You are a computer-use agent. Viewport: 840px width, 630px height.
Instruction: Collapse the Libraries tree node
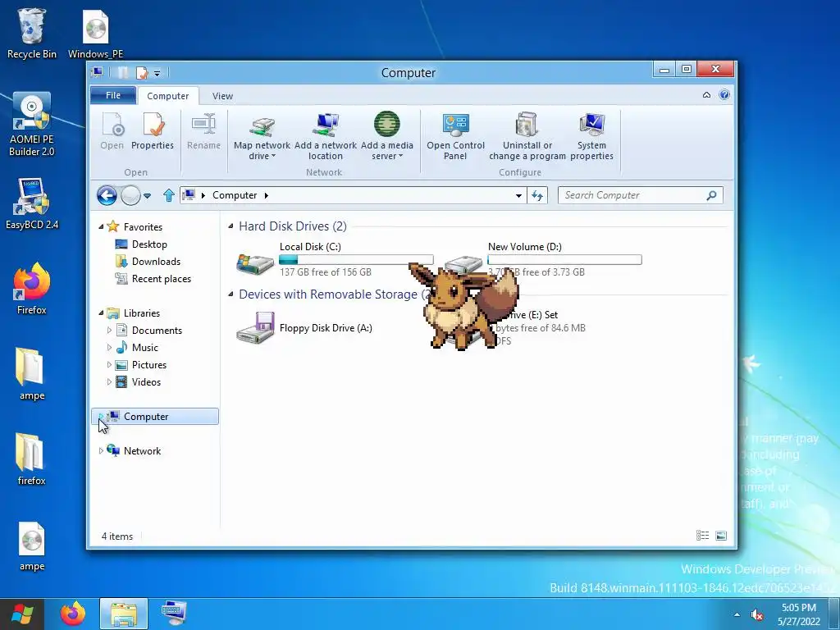point(101,313)
